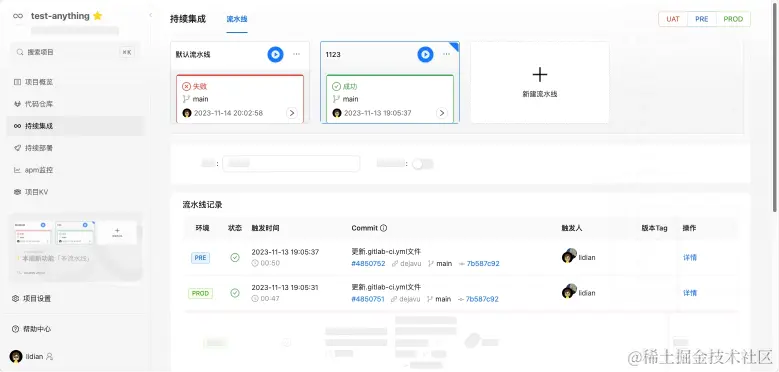This screenshot has width=779, height=372.
Task: Click the 失败 status label
Action: tap(200, 86)
